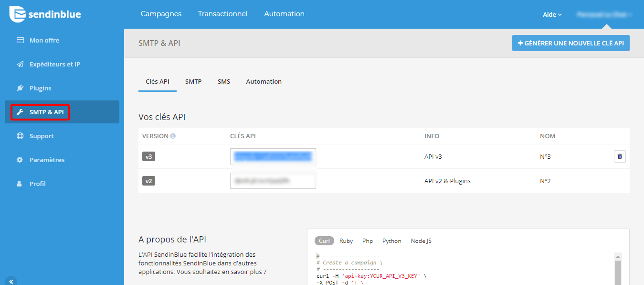The height and width of the screenshot is (285, 644).
Task: Click the info icon next to VERSION
Action: coord(173,136)
